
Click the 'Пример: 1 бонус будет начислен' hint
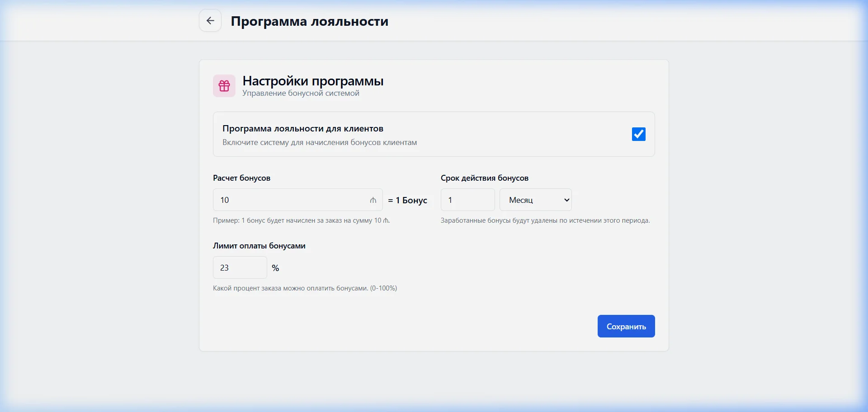click(302, 220)
